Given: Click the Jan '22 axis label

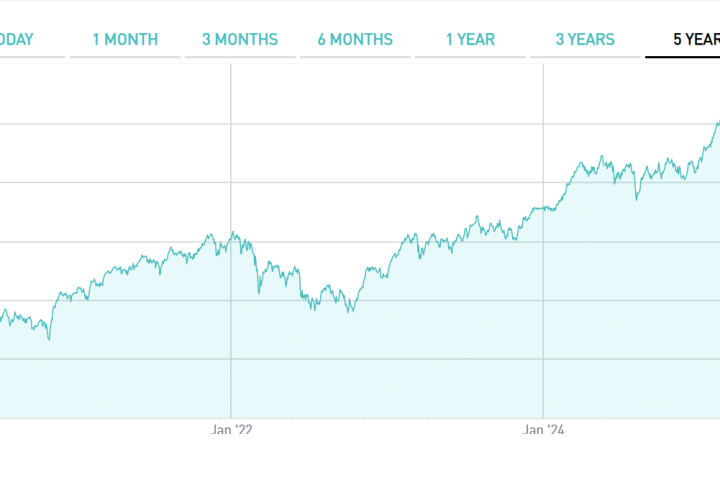Looking at the screenshot, I should pyautogui.click(x=231, y=429).
